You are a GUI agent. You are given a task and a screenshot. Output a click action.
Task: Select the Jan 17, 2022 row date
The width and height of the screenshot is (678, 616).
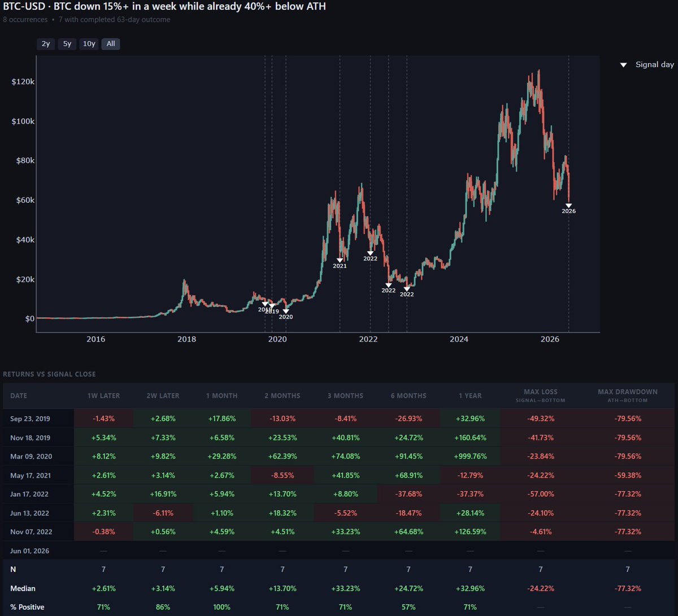click(29, 494)
